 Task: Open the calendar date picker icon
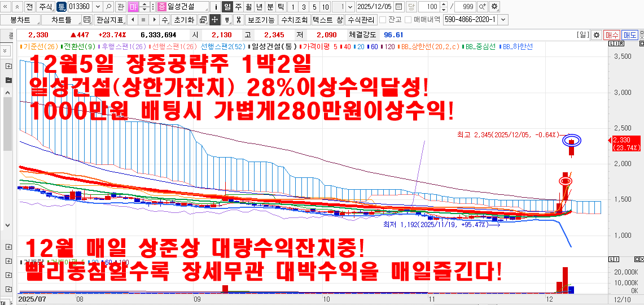(399, 7)
